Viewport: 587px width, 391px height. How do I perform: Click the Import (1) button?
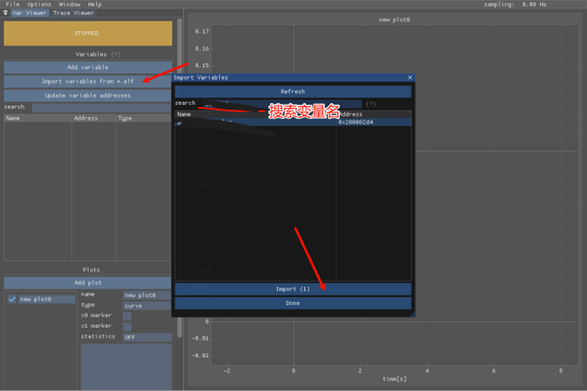293,289
